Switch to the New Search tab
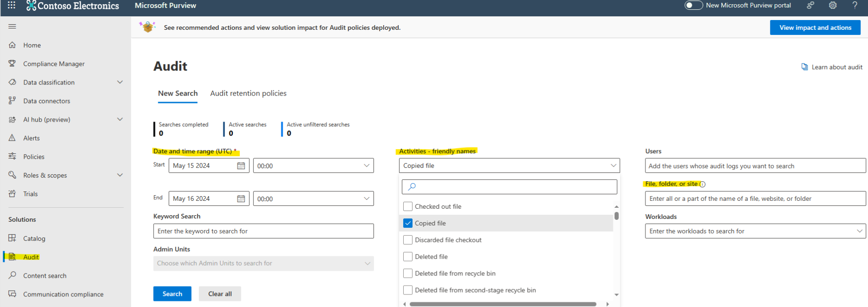 [x=178, y=93]
